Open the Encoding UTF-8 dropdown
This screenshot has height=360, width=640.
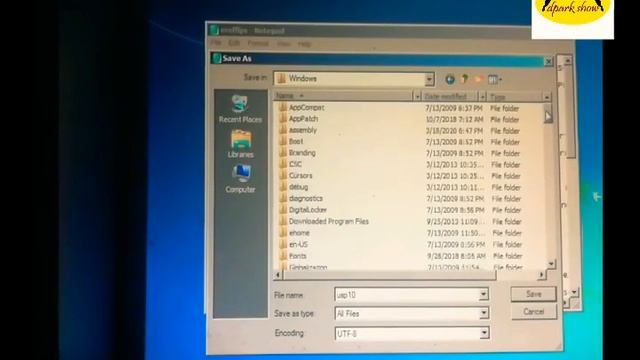pyautogui.click(x=484, y=333)
